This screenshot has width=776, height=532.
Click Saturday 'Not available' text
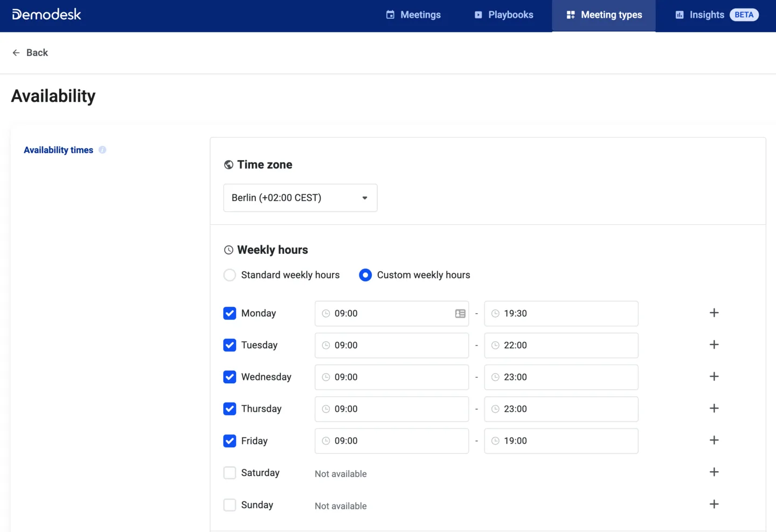point(341,474)
